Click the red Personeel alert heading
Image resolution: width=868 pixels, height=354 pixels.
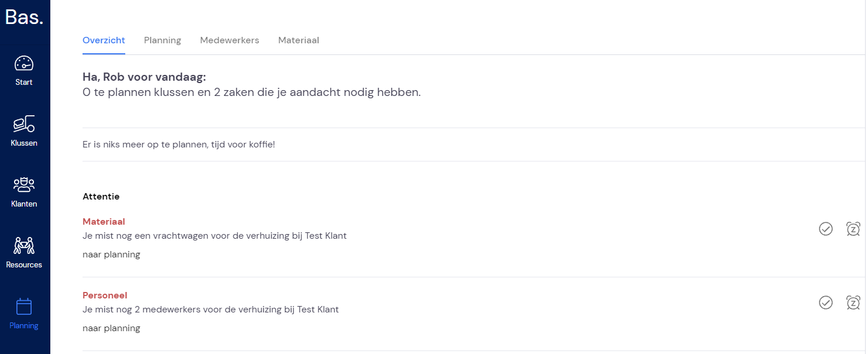tap(105, 295)
